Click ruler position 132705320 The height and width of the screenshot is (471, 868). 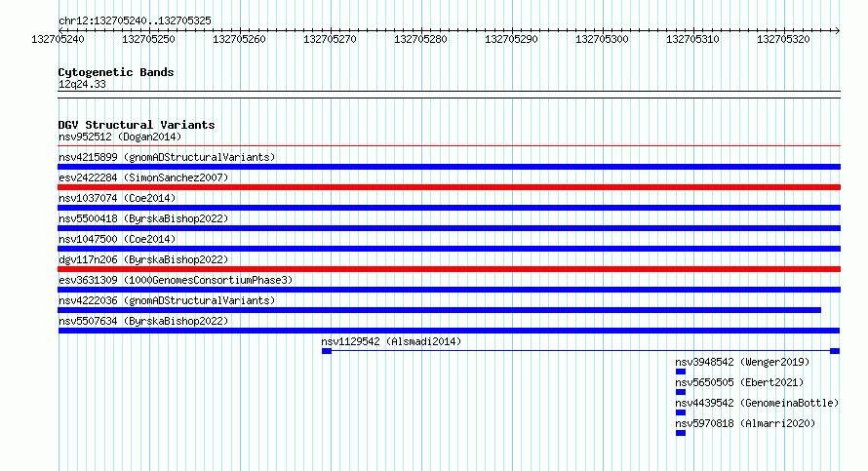coord(784,39)
